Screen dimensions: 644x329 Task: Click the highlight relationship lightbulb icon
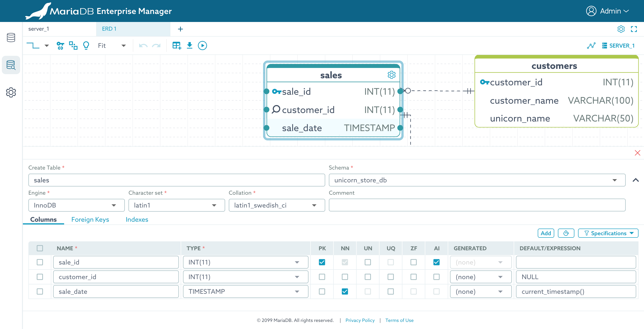[86, 46]
